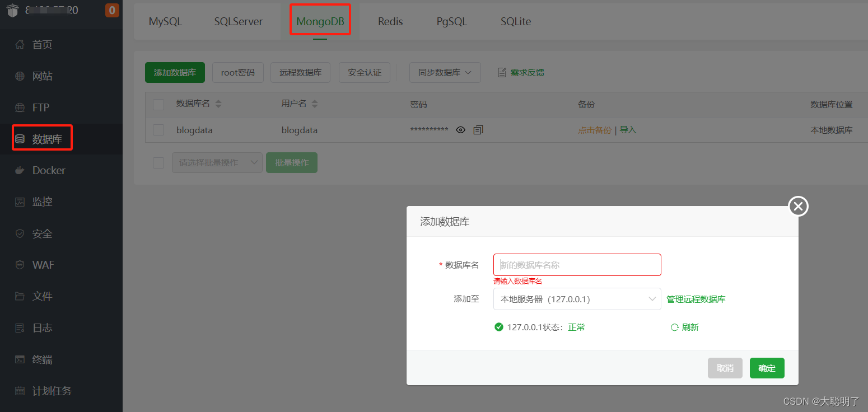Click the 网站 globe icon
The width and height of the screenshot is (868, 412).
[x=20, y=76]
